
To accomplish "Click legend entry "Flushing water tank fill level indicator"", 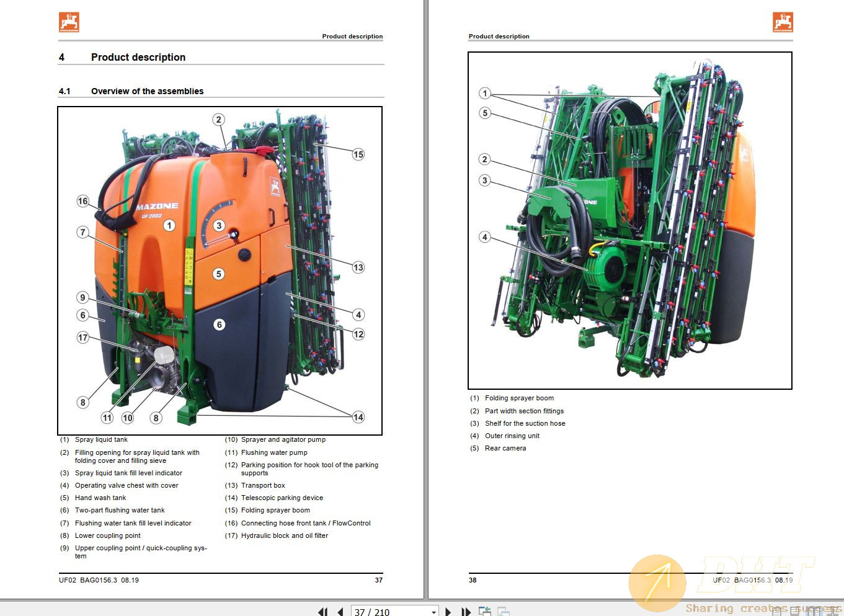I will click(x=133, y=523).
